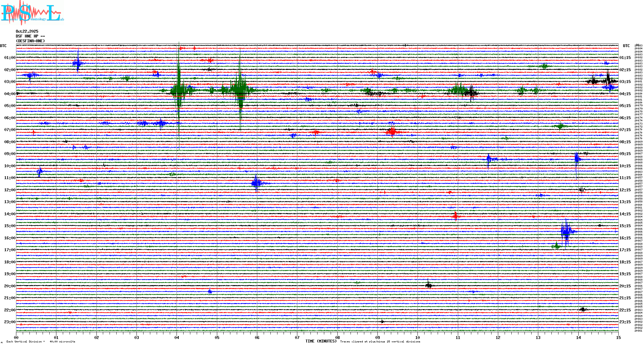This screenshot has height=346, width=644.
Task: Click the PSL seismology lab logo
Action: [x=32, y=13]
